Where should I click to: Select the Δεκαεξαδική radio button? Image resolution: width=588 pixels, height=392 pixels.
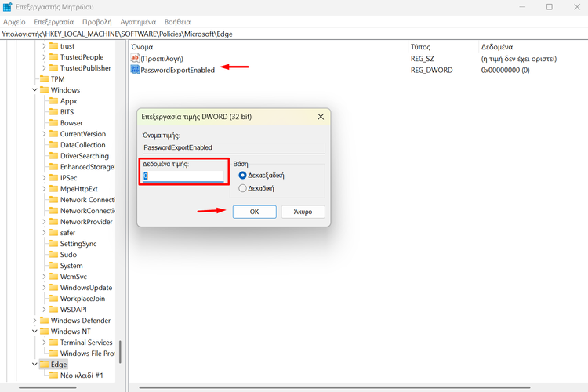point(242,175)
